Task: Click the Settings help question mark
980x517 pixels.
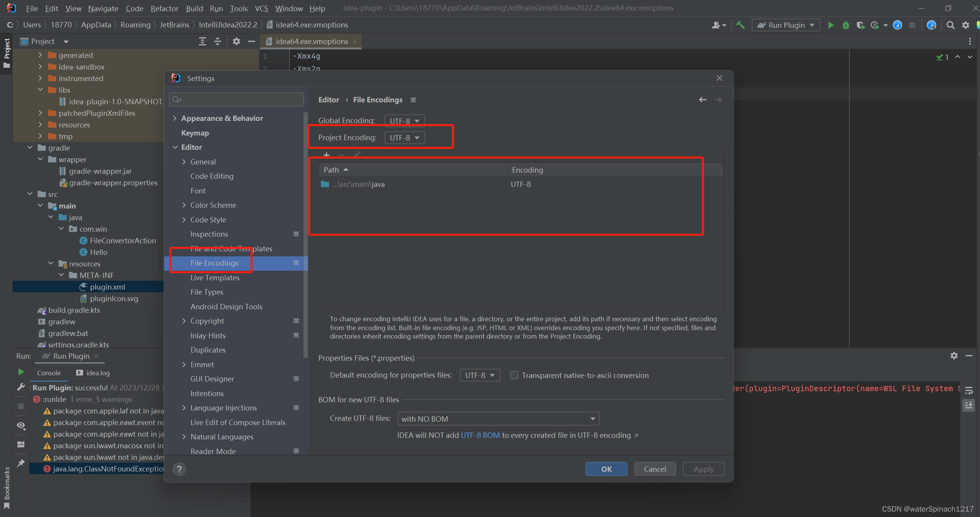Action: coord(179,469)
